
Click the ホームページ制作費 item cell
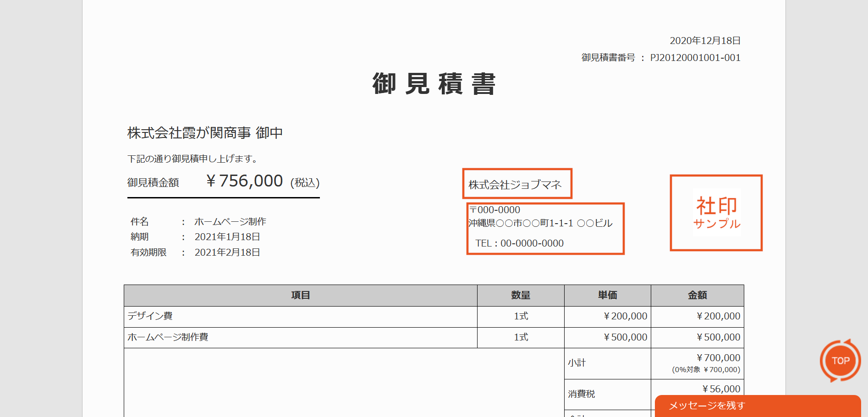coord(301,338)
